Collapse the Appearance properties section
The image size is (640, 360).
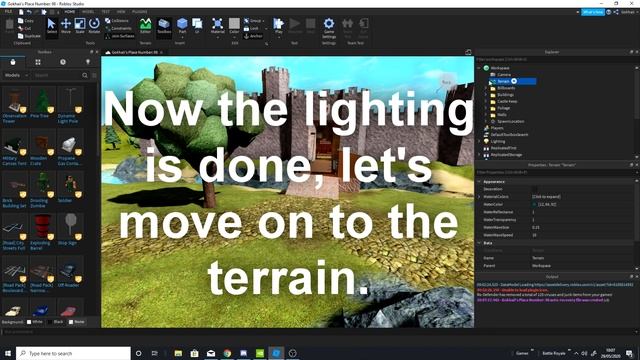coord(479,181)
